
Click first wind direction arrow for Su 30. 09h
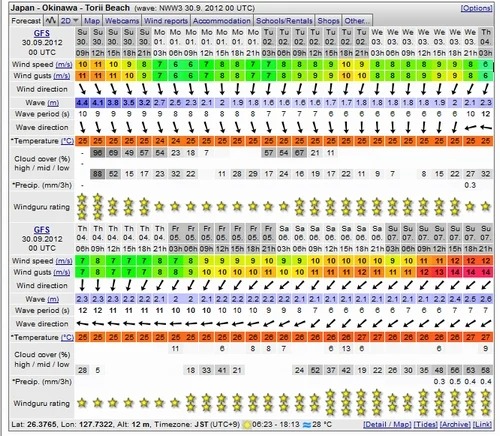(82, 89)
